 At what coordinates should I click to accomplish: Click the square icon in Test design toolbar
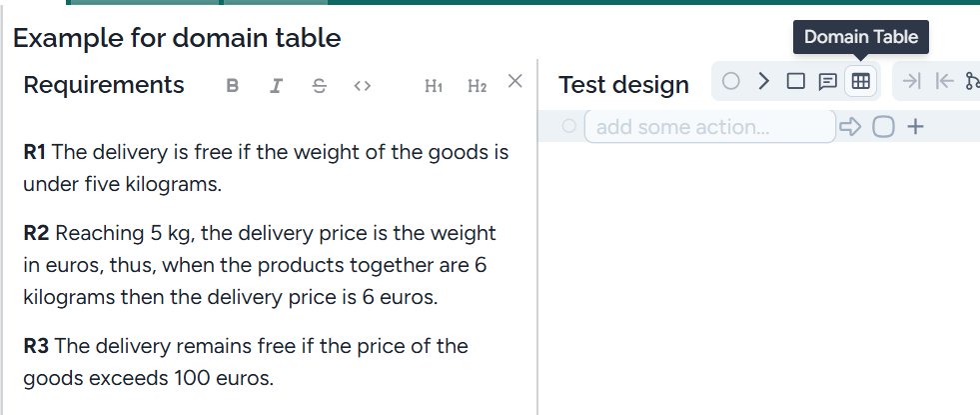click(x=796, y=81)
